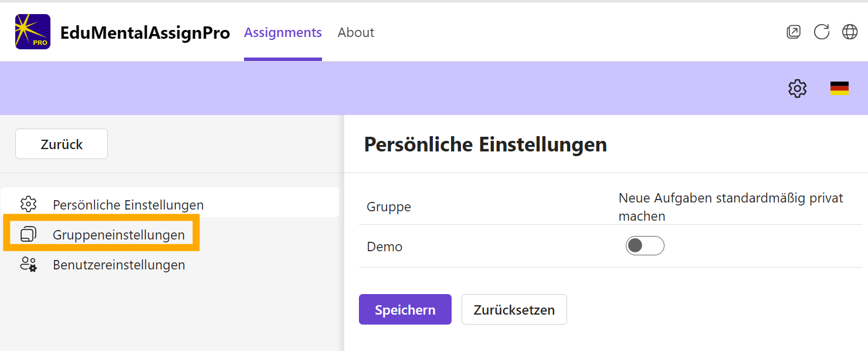Click the Demo group row label

coord(384,247)
